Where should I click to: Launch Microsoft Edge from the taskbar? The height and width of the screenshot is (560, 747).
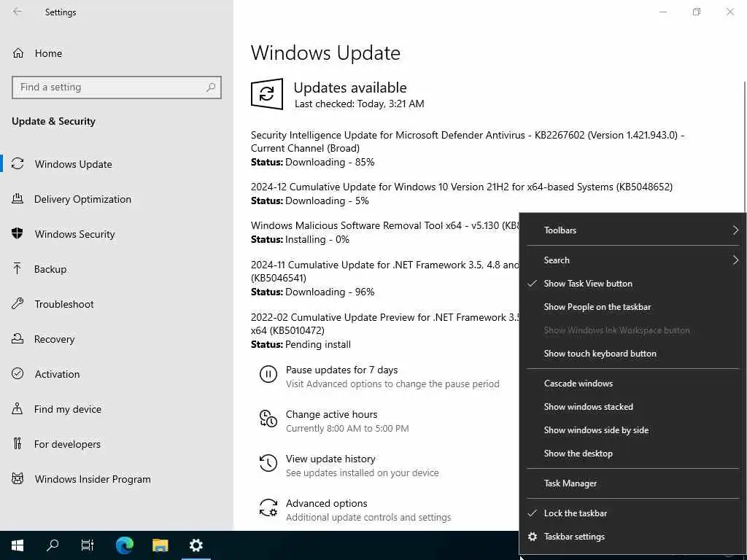coord(125,545)
